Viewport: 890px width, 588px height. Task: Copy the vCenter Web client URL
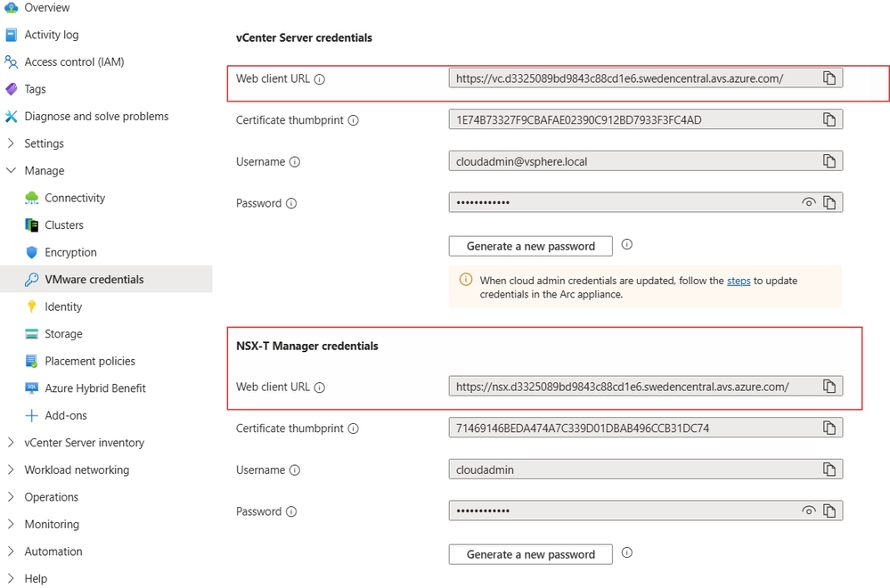click(x=829, y=78)
